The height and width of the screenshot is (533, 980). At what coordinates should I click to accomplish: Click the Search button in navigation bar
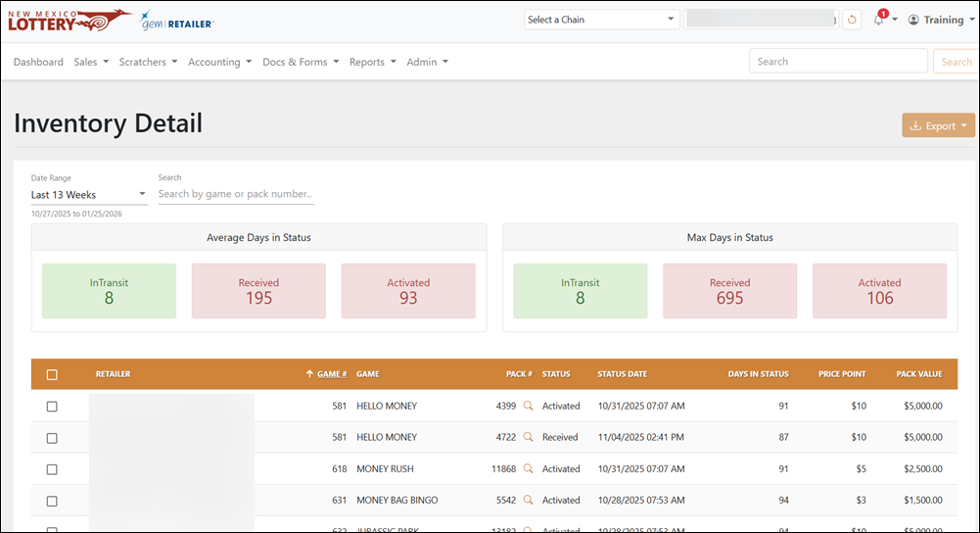(x=956, y=62)
